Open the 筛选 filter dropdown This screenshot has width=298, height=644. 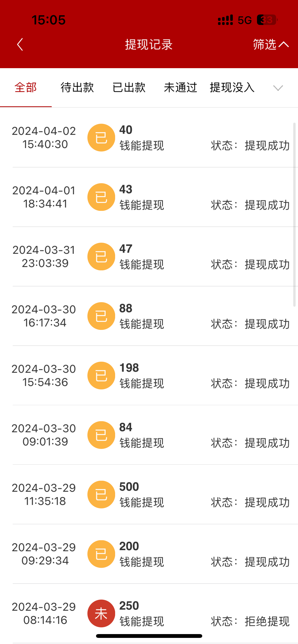pos(270,45)
